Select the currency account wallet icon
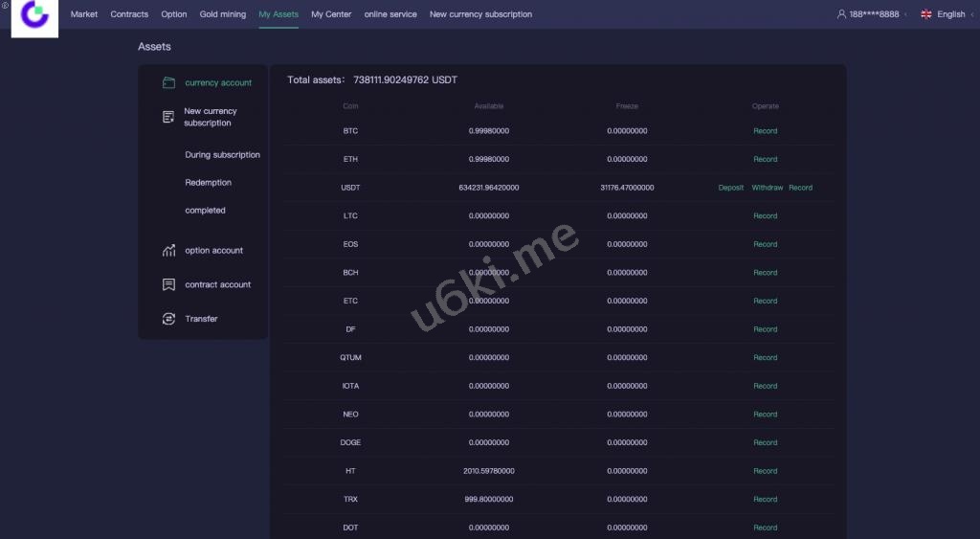 coord(168,83)
